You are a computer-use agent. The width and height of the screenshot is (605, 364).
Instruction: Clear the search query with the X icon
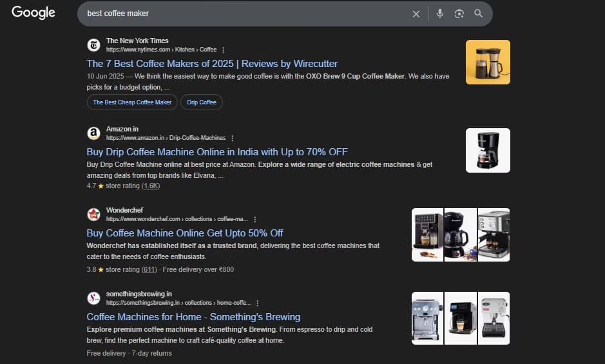(416, 14)
